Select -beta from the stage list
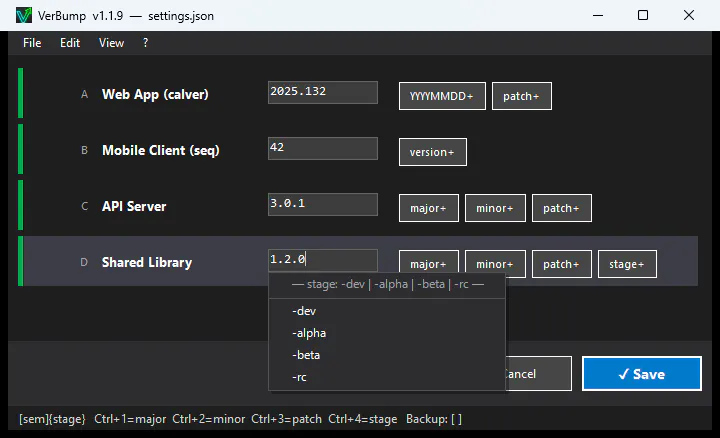The width and height of the screenshot is (720, 438). click(387, 355)
